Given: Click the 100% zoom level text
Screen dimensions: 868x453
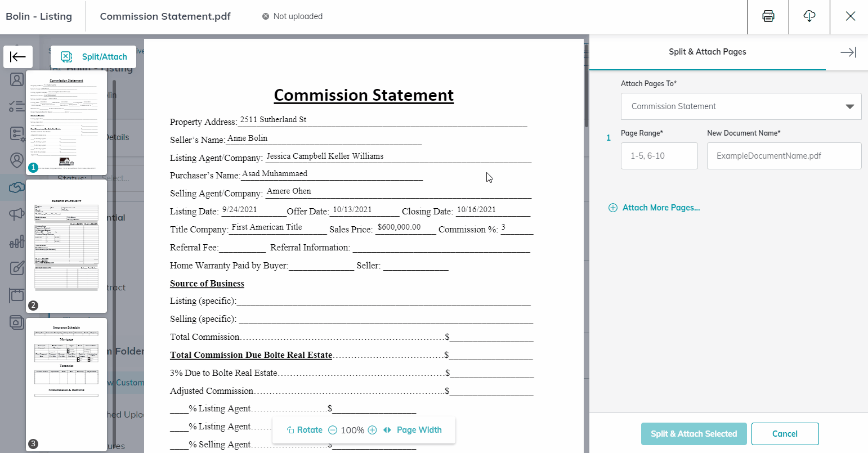Looking at the screenshot, I should tap(352, 430).
